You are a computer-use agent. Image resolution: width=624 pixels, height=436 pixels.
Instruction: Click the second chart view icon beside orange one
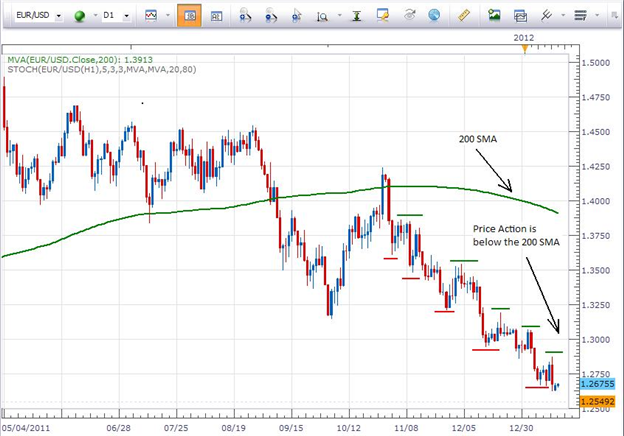coord(216,16)
